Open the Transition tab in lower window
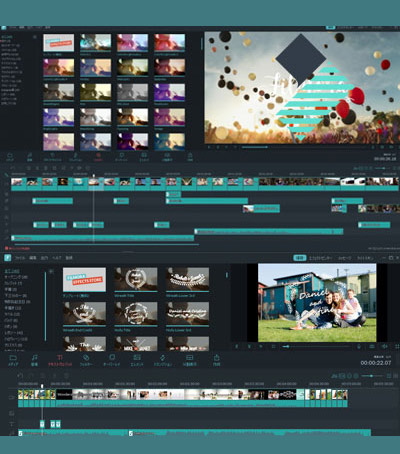 coord(162,360)
